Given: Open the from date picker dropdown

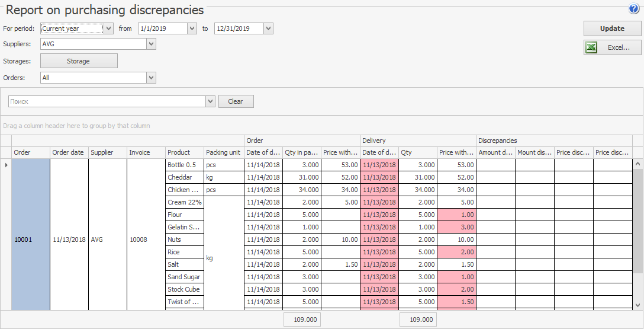Looking at the screenshot, I should [x=192, y=28].
